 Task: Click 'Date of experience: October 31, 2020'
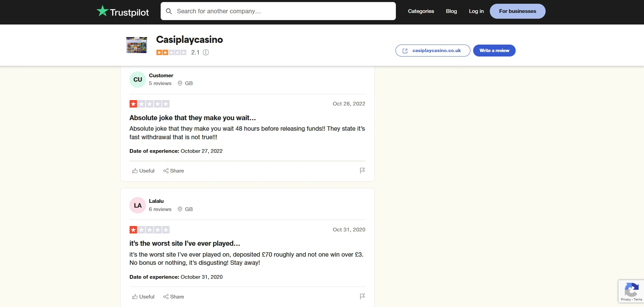pos(176,277)
